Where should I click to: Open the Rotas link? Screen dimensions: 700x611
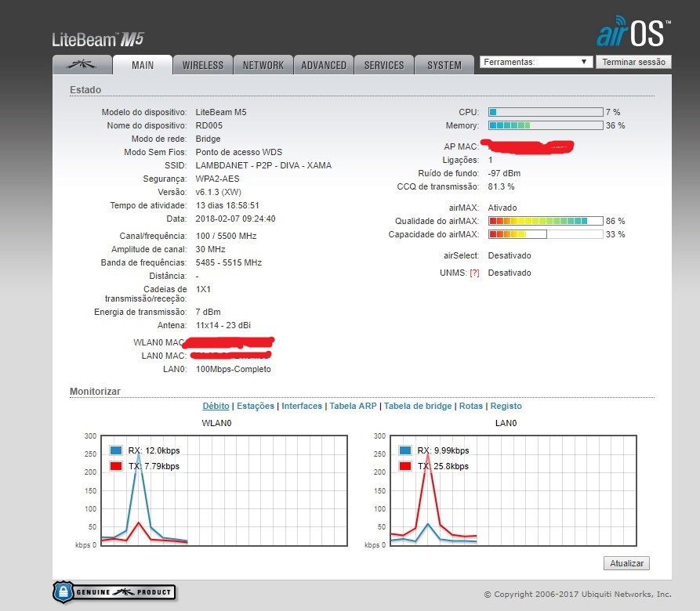471,406
